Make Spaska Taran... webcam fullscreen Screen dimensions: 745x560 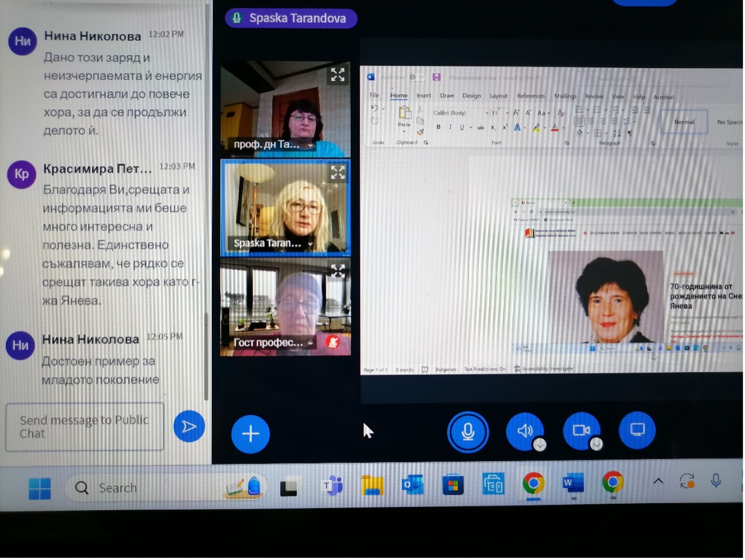[x=338, y=172]
